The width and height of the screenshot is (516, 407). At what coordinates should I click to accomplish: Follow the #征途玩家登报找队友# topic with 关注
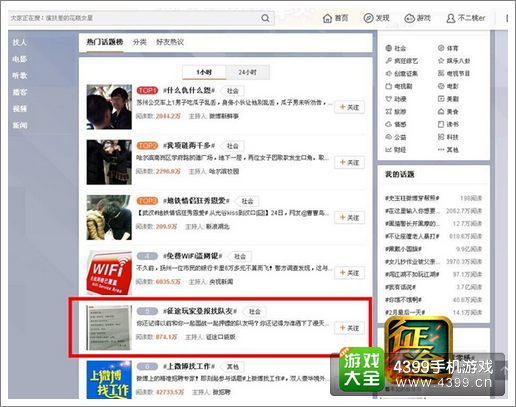coord(349,328)
